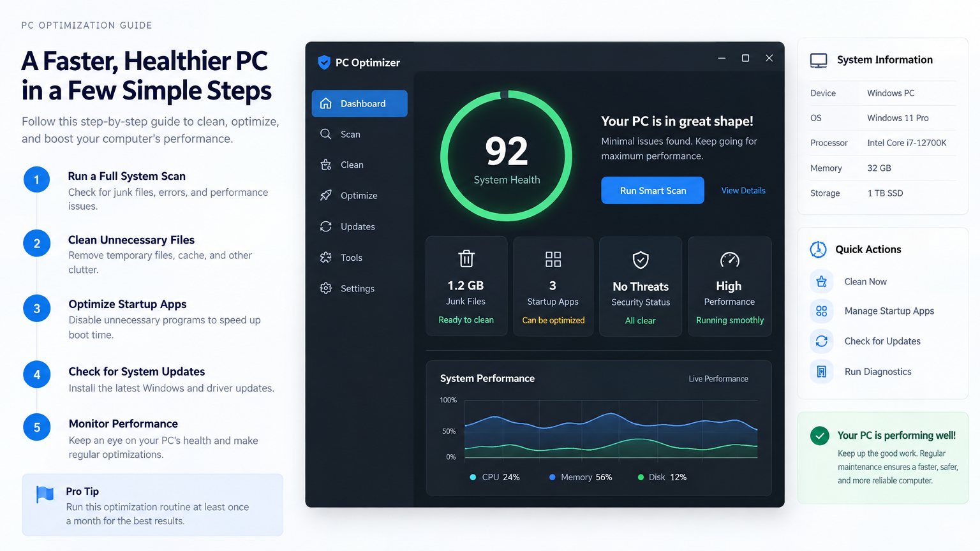This screenshot has width=980, height=551.
Task: Click the Run Smart Scan button
Action: coord(653,190)
